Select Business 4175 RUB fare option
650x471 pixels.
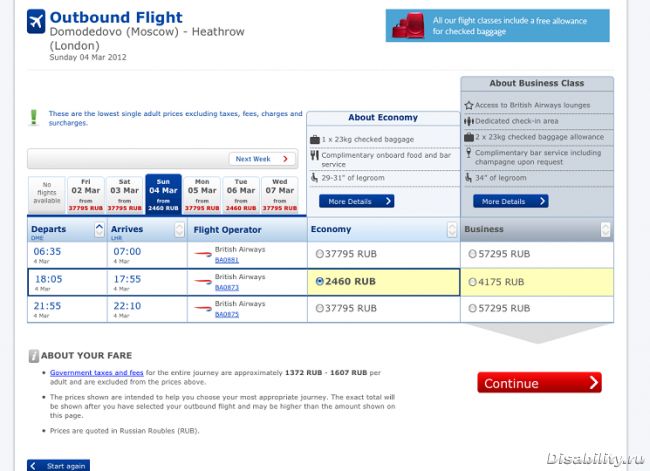click(x=472, y=282)
